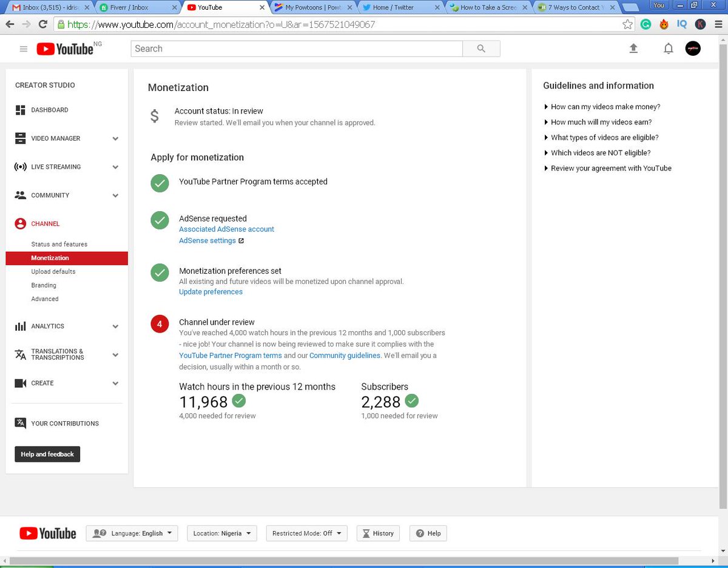Click the Create camera icon
This screenshot has height=568, width=728.
[20, 384]
